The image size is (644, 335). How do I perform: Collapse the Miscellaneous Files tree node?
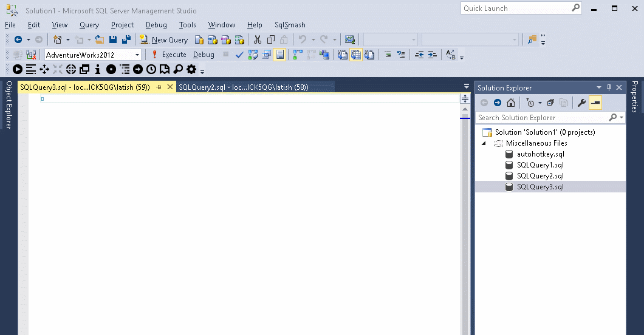coord(484,143)
